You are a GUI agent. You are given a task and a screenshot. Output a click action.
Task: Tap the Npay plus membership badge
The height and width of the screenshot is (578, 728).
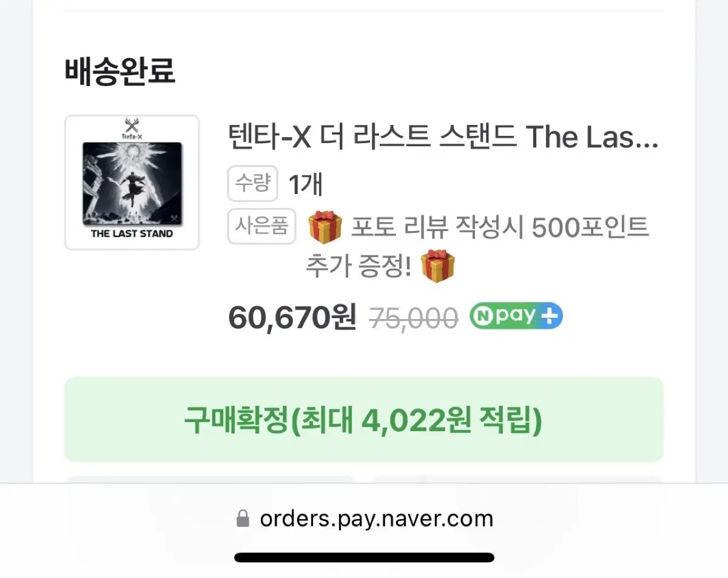click(x=516, y=316)
